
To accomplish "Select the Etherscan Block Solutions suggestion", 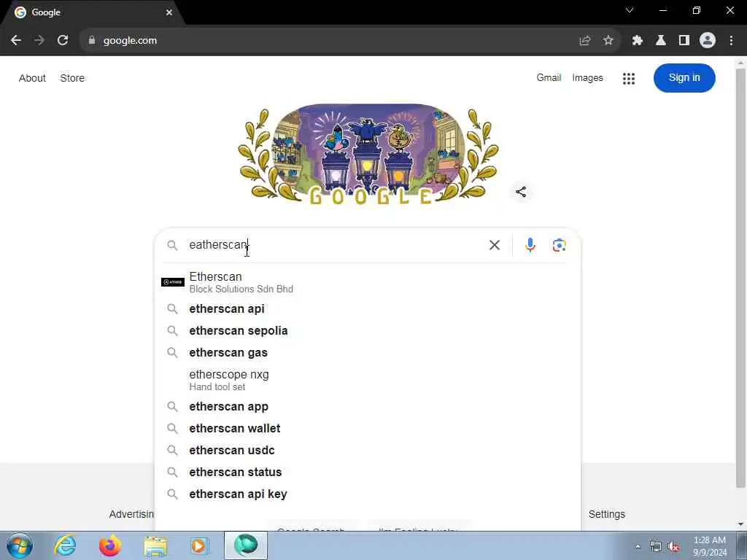I will point(367,282).
